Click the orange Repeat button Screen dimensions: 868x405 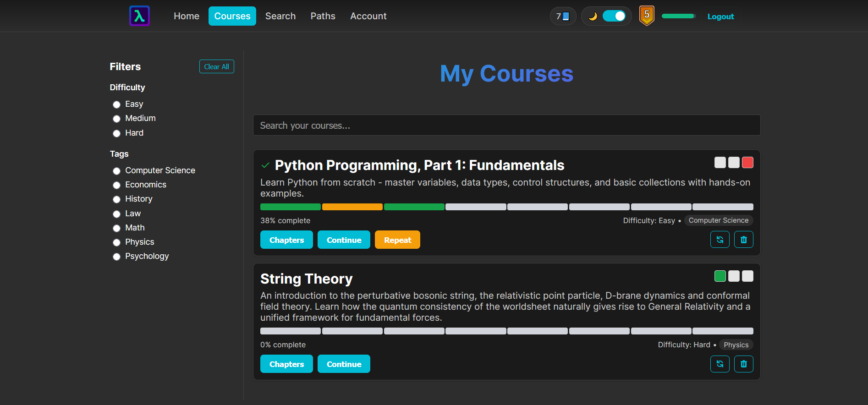397,240
